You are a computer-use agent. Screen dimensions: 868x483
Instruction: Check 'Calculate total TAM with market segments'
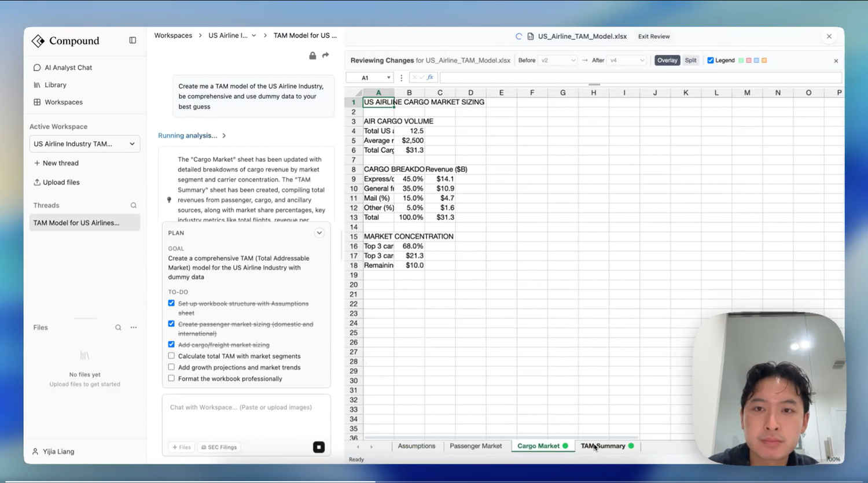click(171, 356)
